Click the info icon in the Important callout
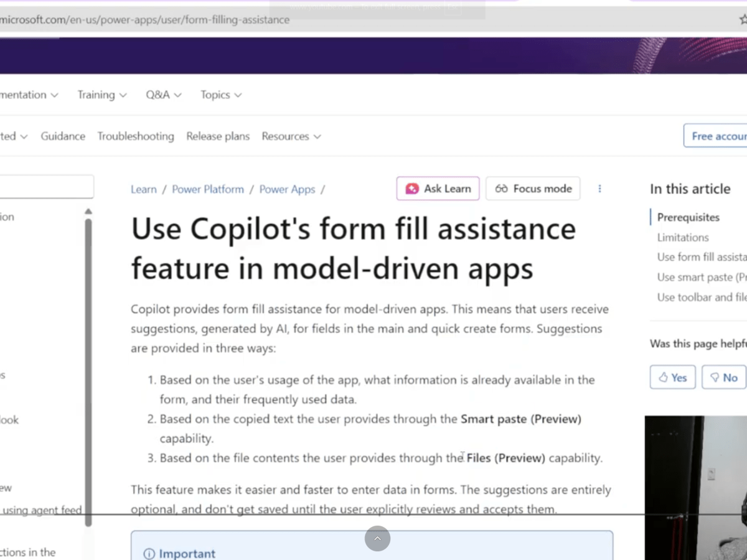 [149, 554]
